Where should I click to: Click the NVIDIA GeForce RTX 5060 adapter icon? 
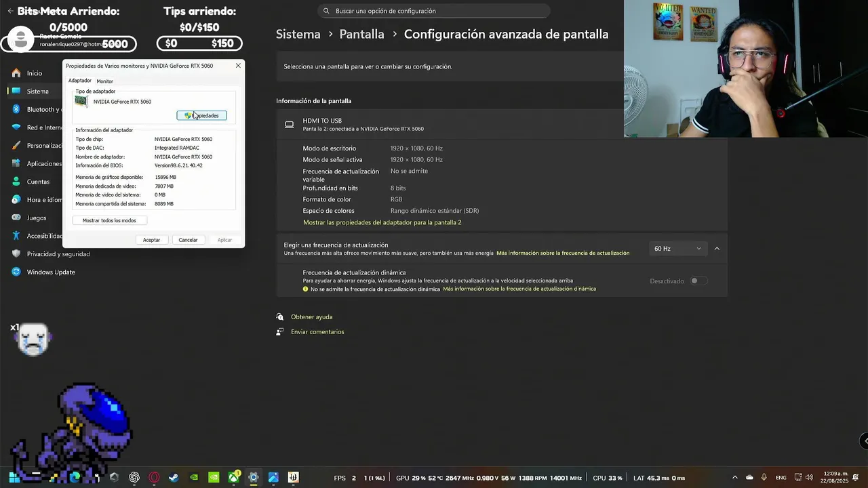tap(81, 102)
